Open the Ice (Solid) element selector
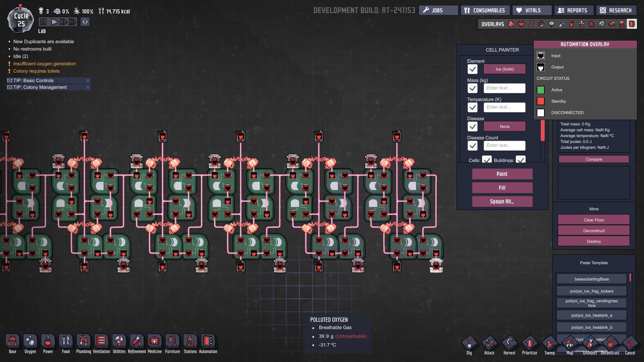This screenshot has height=362, width=644. pos(504,69)
